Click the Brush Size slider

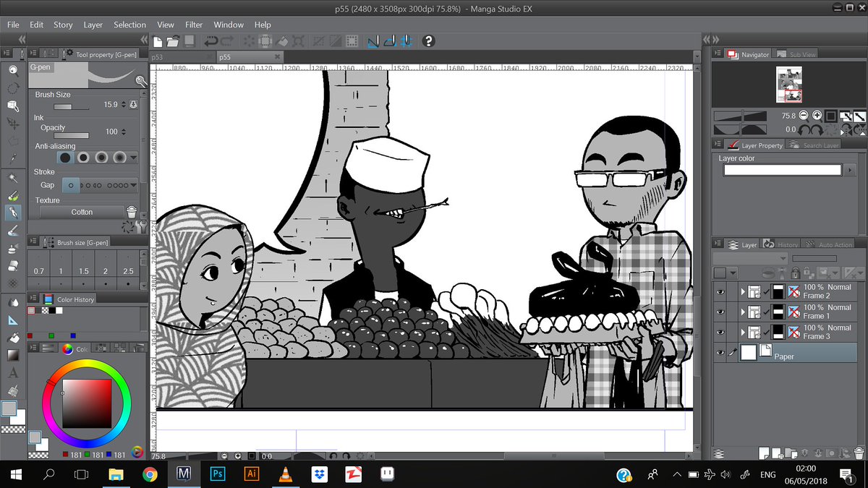72,106
